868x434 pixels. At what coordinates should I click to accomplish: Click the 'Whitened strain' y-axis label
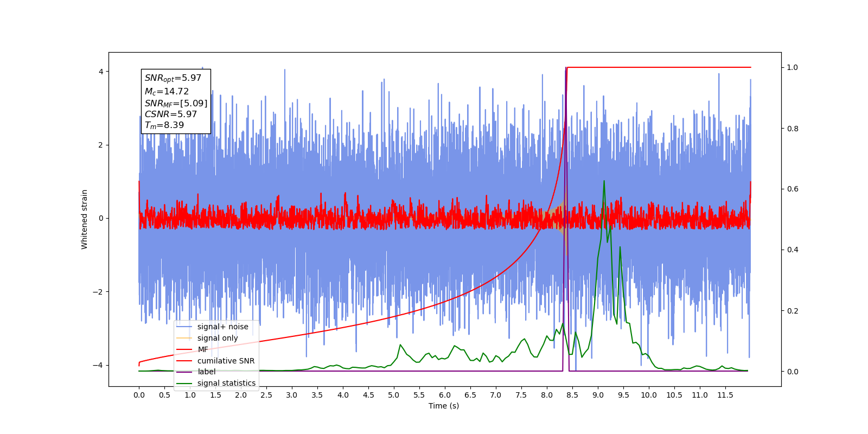coord(85,219)
